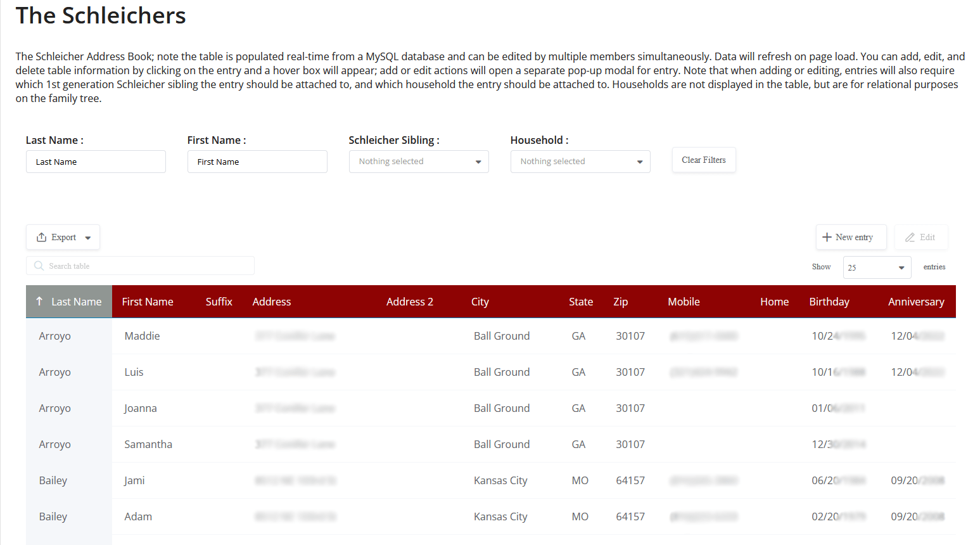Open the Export dropdown caret

click(x=88, y=238)
